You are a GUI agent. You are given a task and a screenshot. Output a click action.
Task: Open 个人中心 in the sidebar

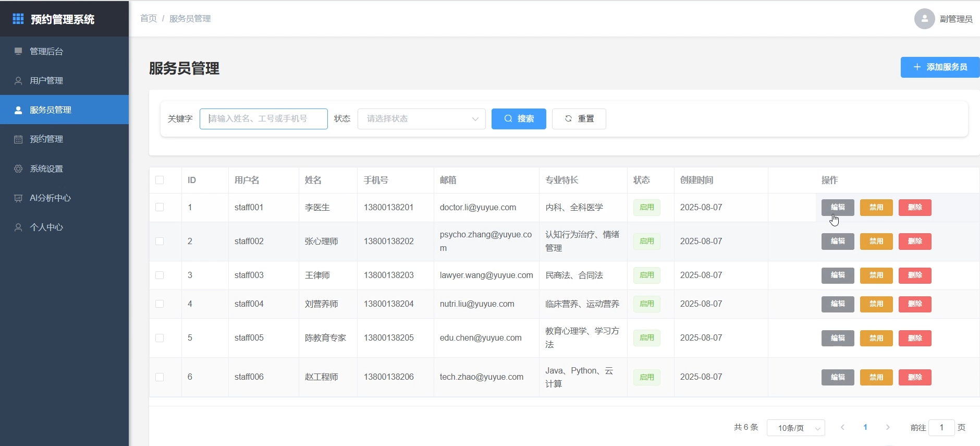(64, 227)
